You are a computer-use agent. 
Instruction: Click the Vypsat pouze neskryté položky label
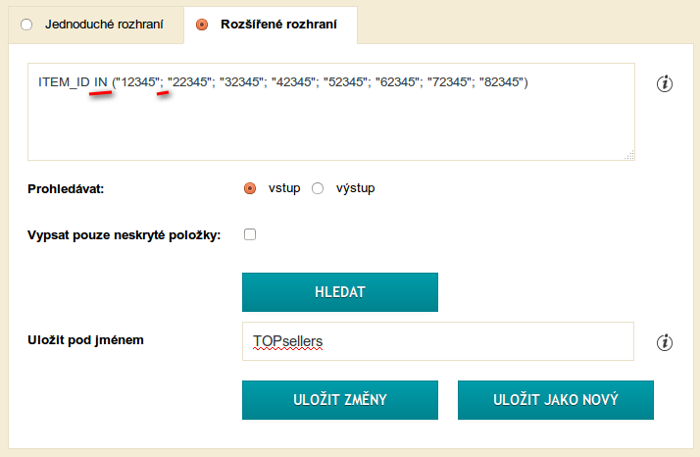tap(124, 235)
